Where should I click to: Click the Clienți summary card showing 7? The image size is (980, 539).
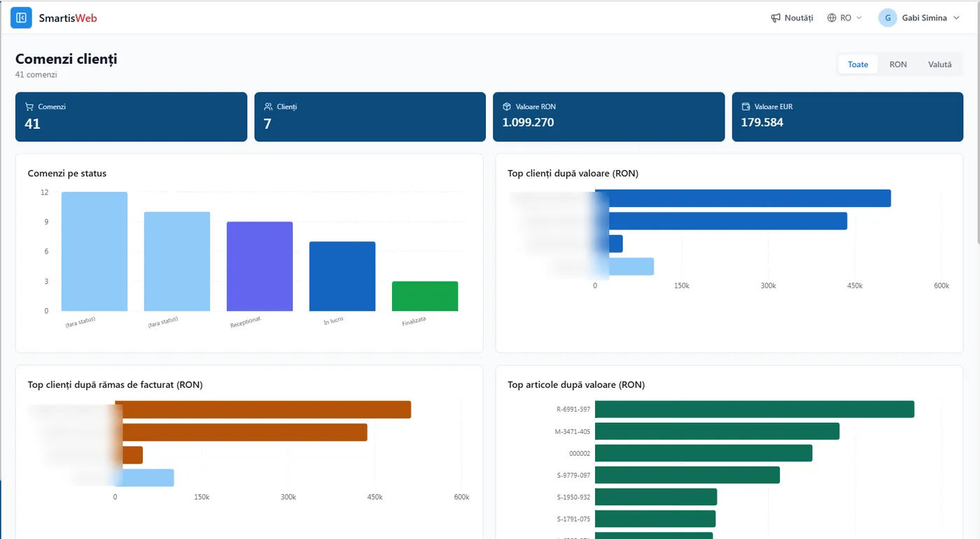click(370, 117)
